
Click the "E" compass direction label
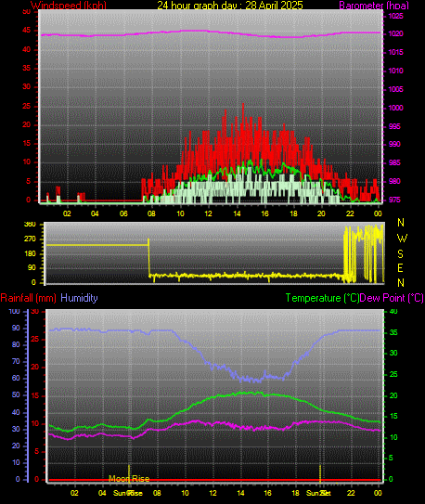(400, 268)
